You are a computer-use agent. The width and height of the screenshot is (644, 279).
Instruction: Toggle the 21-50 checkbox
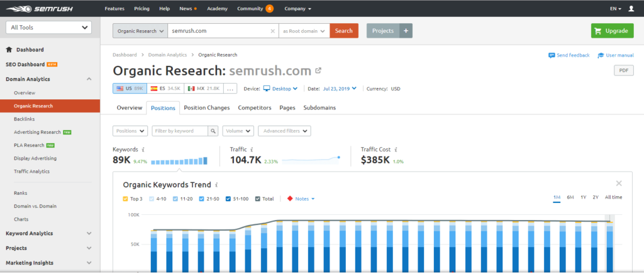(202, 199)
